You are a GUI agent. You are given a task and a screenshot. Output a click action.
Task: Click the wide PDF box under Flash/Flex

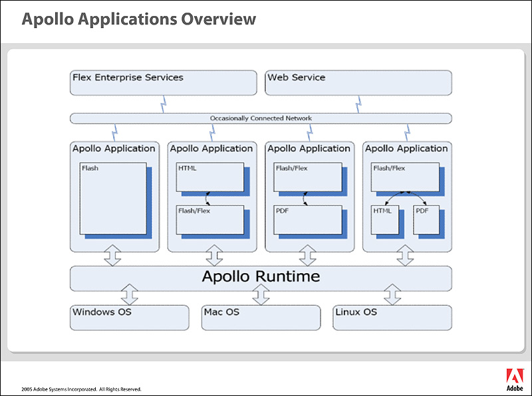coord(308,220)
